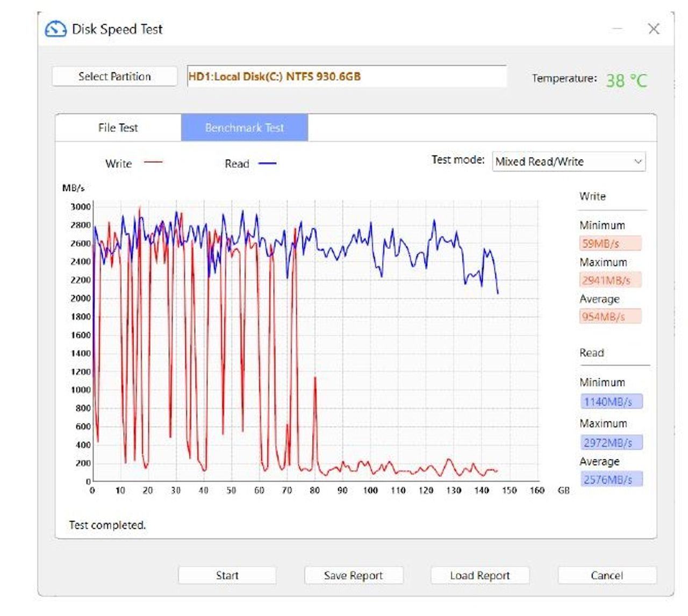This screenshot has width=688, height=616.
Task: Click the Start button
Action: pos(227,576)
